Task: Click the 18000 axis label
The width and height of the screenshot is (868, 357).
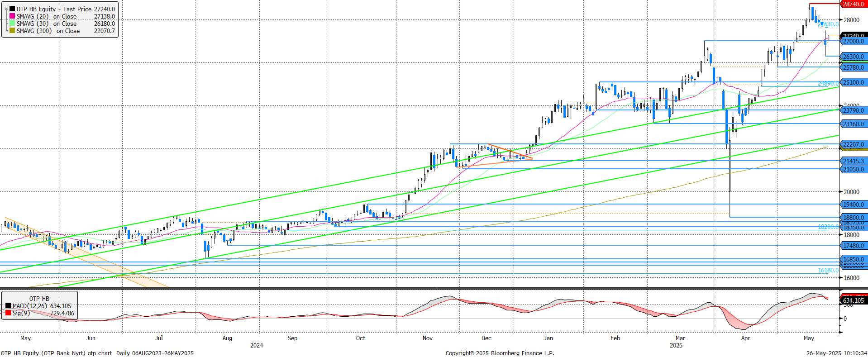Action: [x=851, y=235]
